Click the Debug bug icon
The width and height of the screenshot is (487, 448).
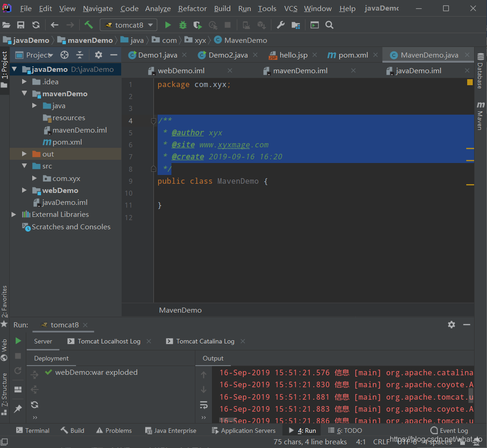tap(183, 25)
